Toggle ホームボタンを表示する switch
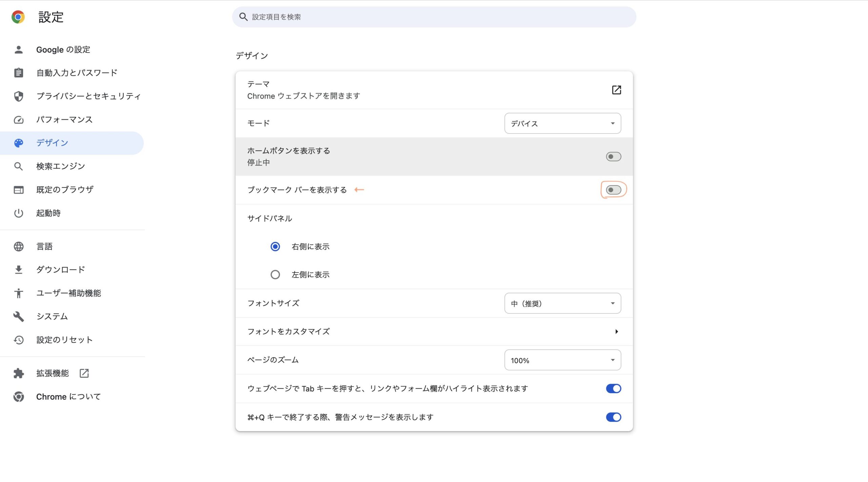This screenshot has height=482, width=868. coord(613,157)
